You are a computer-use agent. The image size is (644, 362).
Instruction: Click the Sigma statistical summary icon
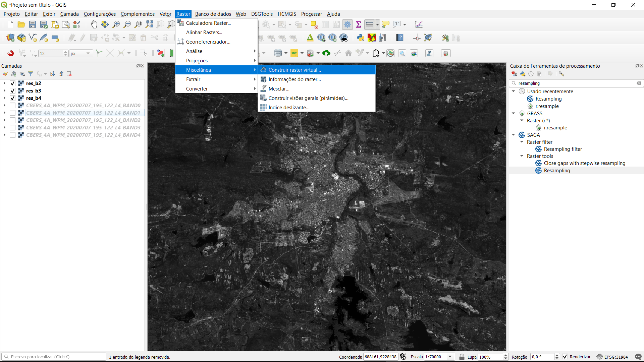pos(359,24)
